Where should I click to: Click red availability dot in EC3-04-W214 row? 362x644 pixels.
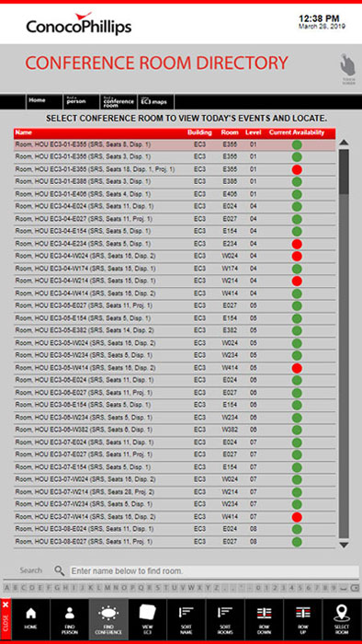tap(297, 281)
